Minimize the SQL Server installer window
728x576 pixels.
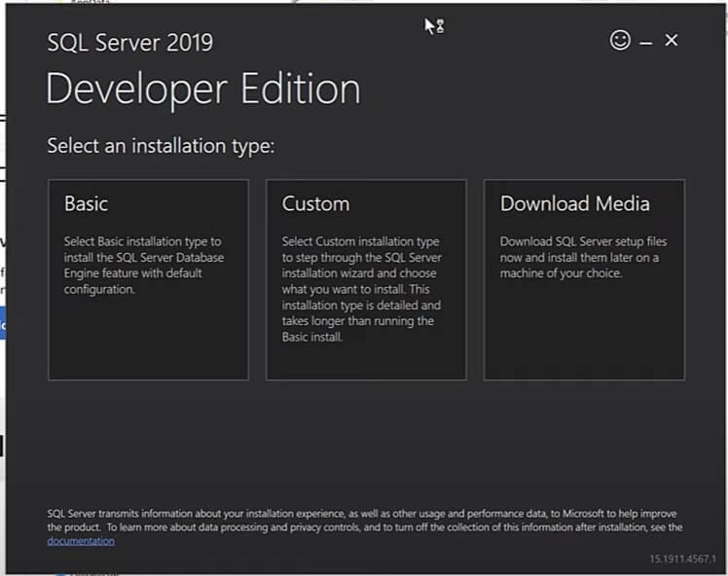pyautogui.click(x=646, y=41)
